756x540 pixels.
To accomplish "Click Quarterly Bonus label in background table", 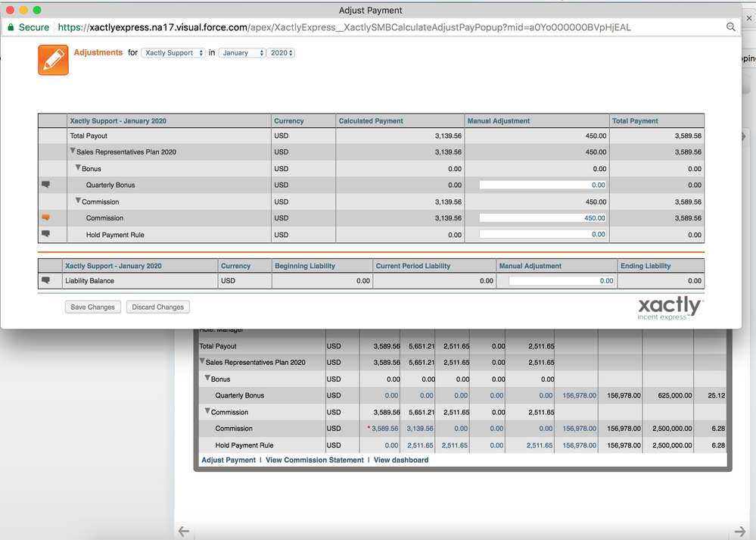I will click(x=240, y=395).
